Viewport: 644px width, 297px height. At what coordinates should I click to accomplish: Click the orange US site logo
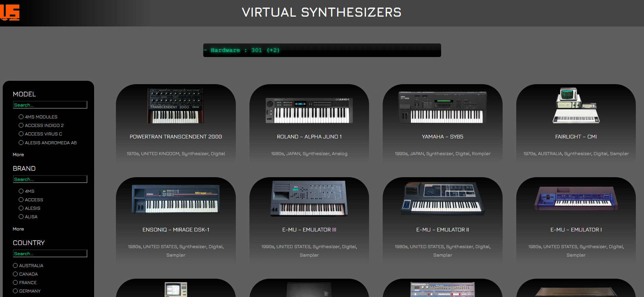pos(10,13)
